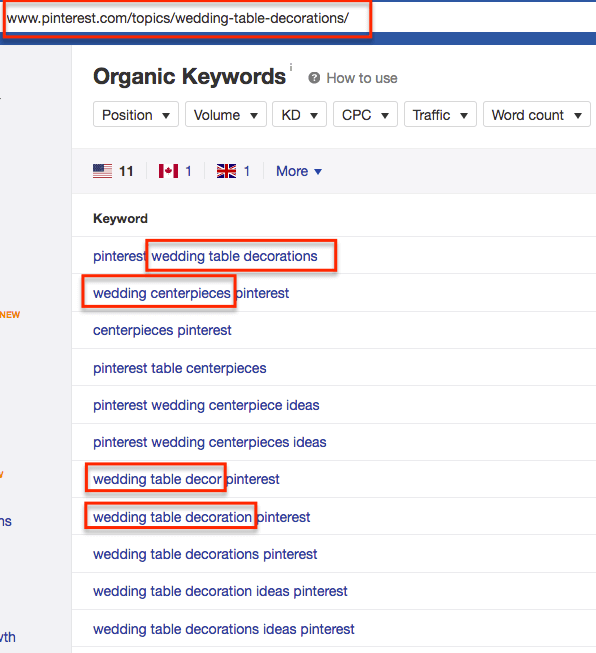The height and width of the screenshot is (653, 596).
Task: Open keyword 'wedding table decorations ideas pinterest'
Action: point(224,629)
